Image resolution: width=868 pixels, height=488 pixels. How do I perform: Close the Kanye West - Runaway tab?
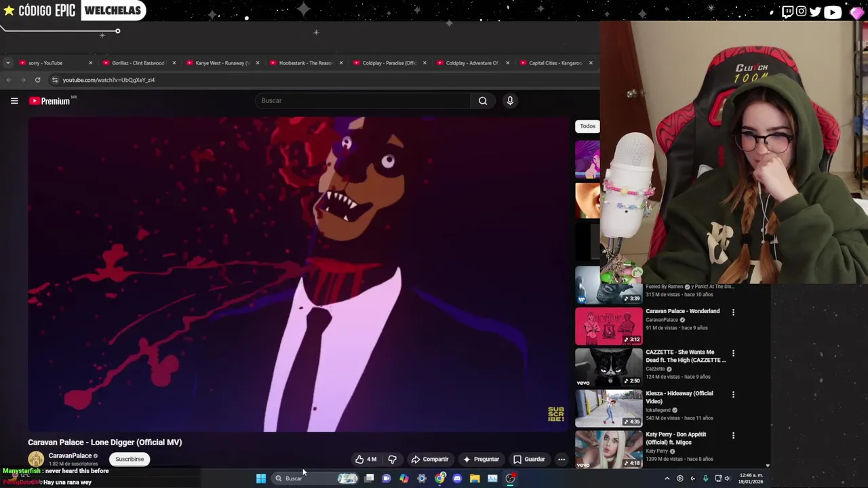257,63
